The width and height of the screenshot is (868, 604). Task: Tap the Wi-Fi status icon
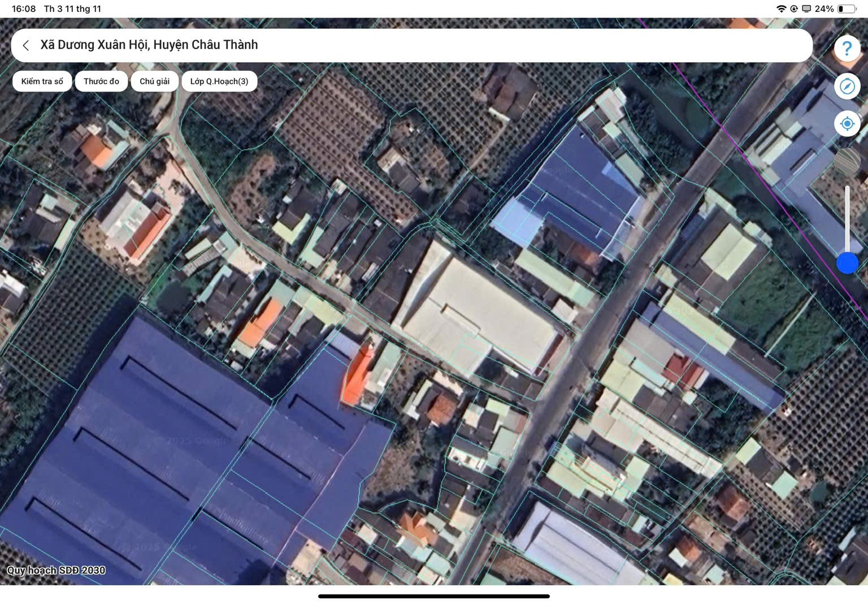pos(781,9)
